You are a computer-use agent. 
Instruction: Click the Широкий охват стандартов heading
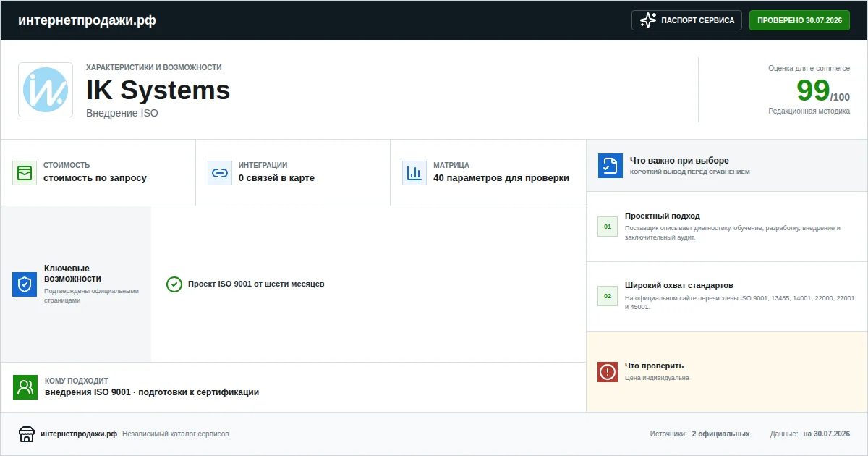pos(679,285)
